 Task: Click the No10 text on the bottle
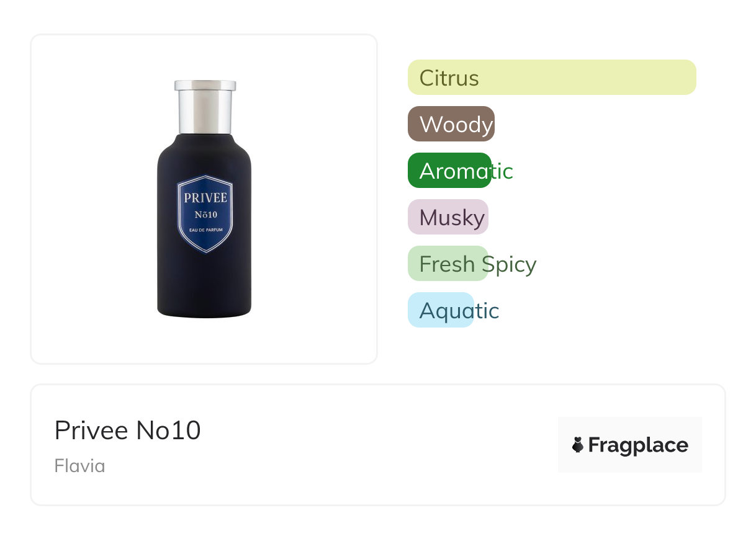(x=205, y=215)
